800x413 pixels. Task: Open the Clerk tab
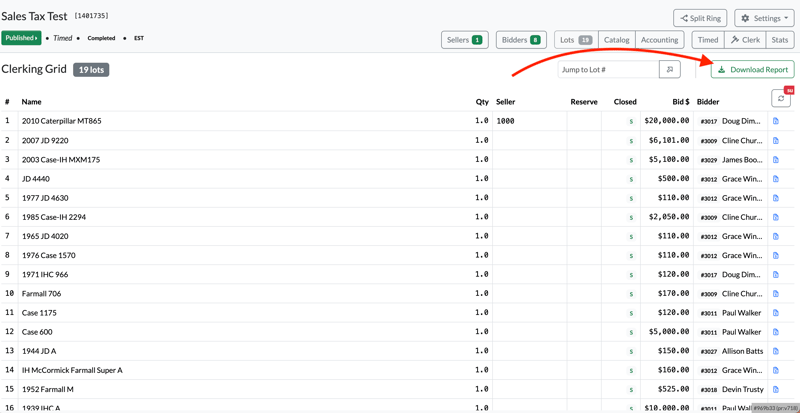tap(745, 40)
